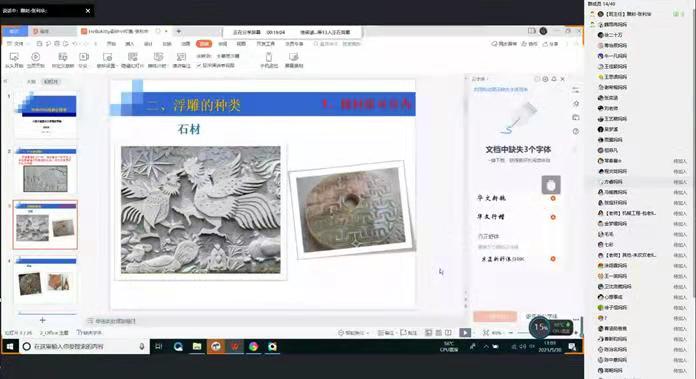The height and width of the screenshot is (379, 696).
Task: Click the Share (分享) button at top right
Action: click(x=550, y=44)
